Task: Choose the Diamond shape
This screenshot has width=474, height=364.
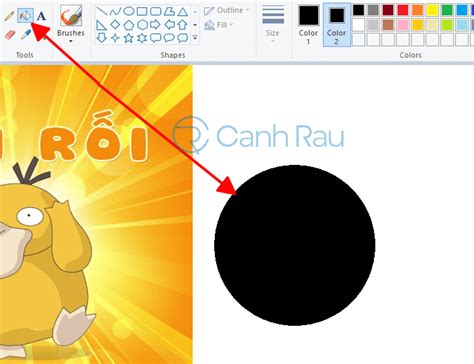Action: click(x=115, y=25)
